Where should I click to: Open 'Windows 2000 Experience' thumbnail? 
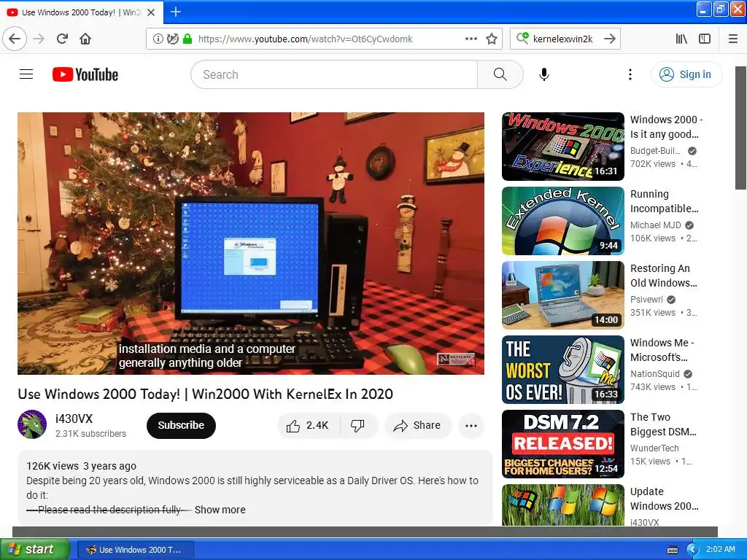click(563, 146)
